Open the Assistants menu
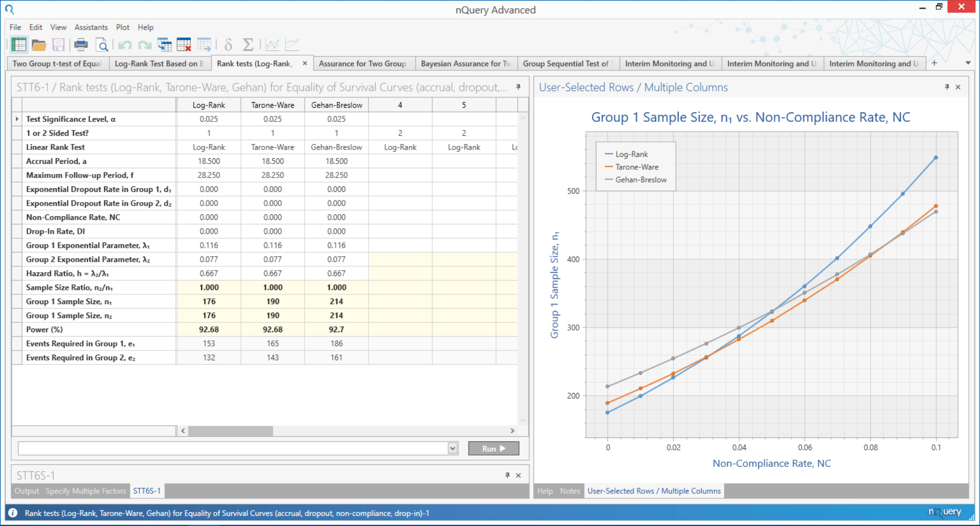The image size is (980, 526). pos(91,27)
